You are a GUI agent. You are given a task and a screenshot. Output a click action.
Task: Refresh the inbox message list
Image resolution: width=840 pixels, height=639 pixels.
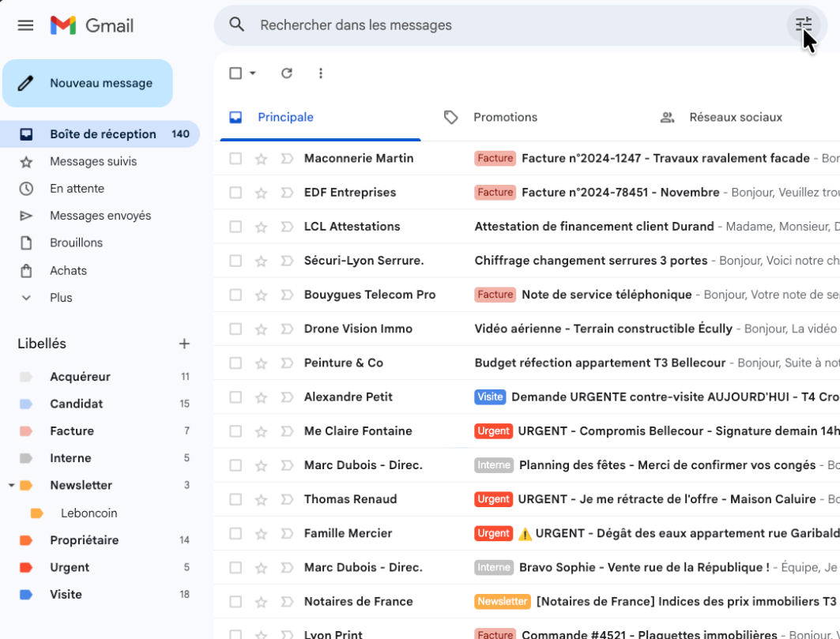[287, 73]
